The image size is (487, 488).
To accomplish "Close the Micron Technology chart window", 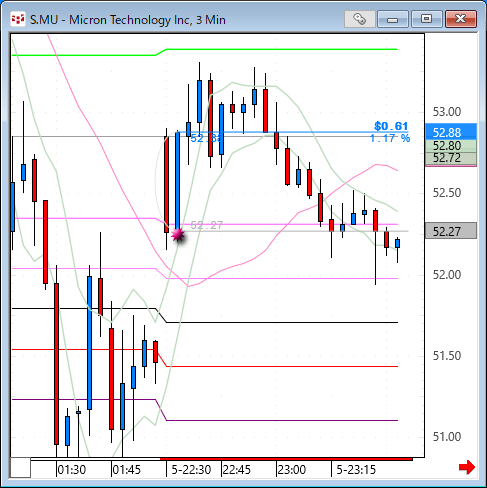I will click(461, 19).
